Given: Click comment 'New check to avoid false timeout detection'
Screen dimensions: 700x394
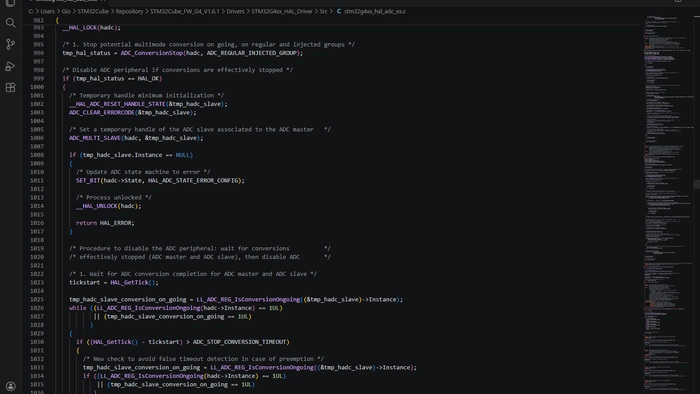Looking at the screenshot, I should (x=165, y=359).
